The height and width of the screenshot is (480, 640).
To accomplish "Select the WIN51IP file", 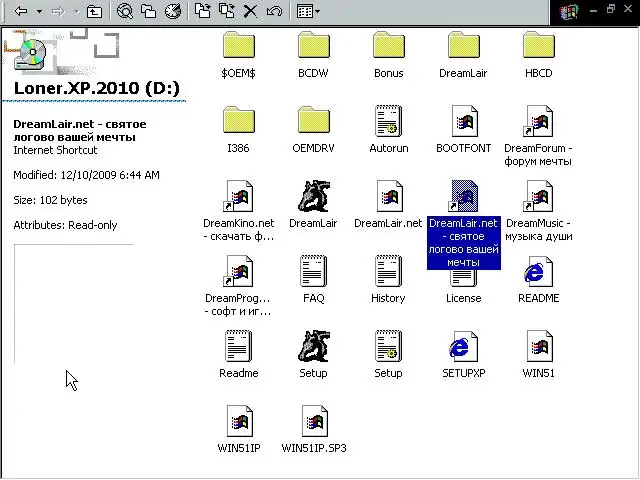I will (239, 429).
